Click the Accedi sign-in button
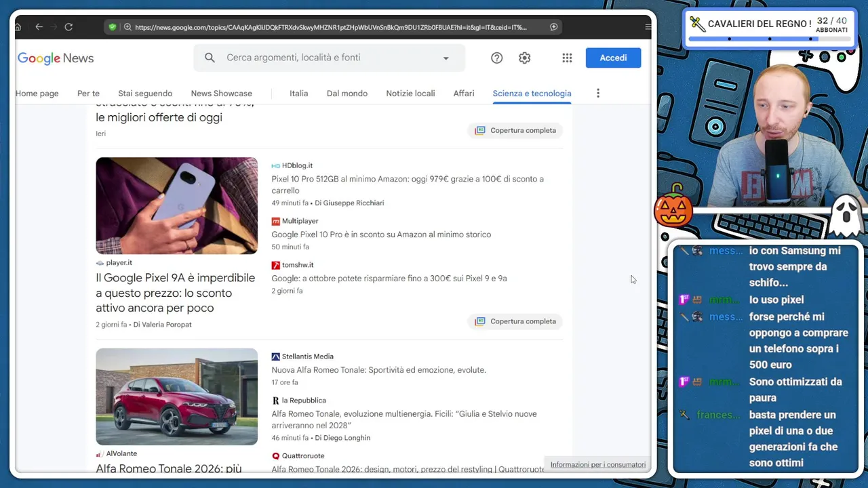The width and height of the screenshot is (868, 488). 613,58
